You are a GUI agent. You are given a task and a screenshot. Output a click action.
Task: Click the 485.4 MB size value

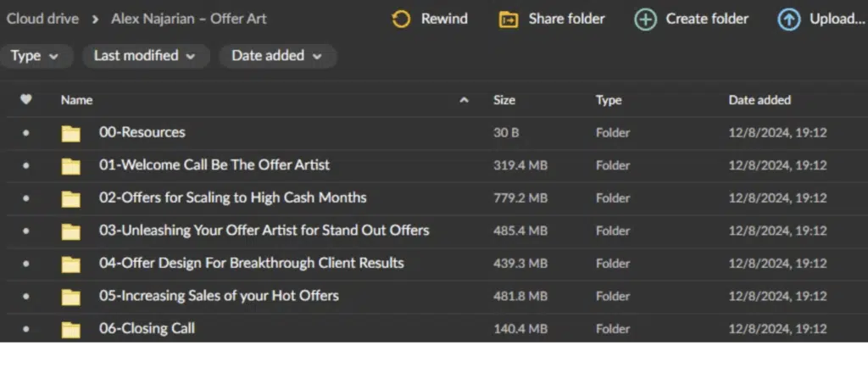click(520, 231)
